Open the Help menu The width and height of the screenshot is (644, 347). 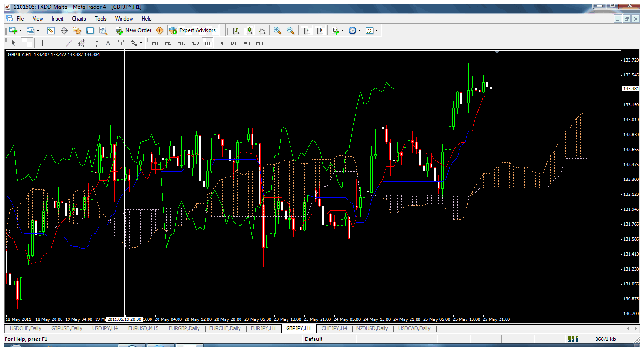pos(146,19)
